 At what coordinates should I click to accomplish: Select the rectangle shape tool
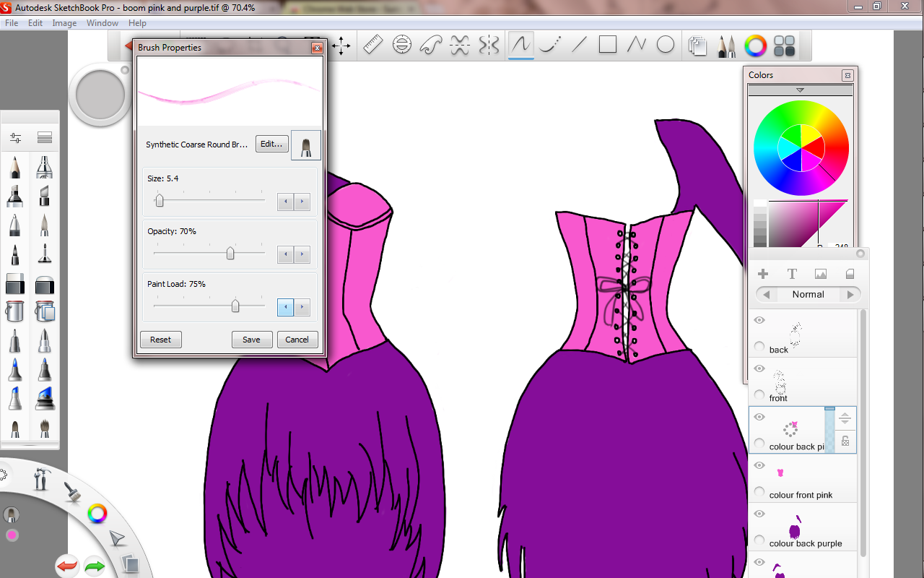608,46
